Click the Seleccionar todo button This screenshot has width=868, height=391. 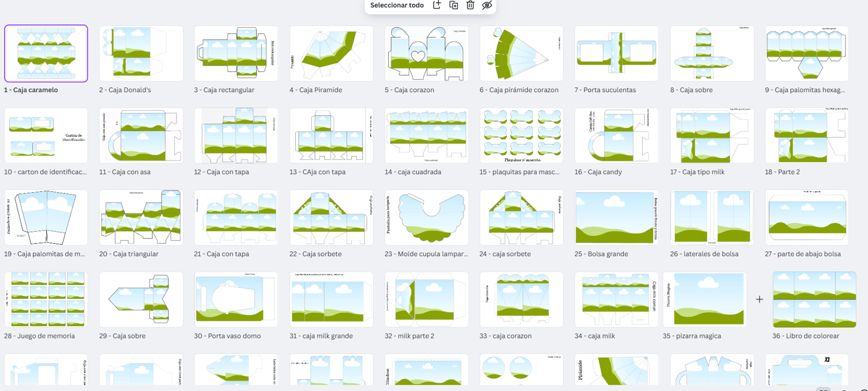397,5
